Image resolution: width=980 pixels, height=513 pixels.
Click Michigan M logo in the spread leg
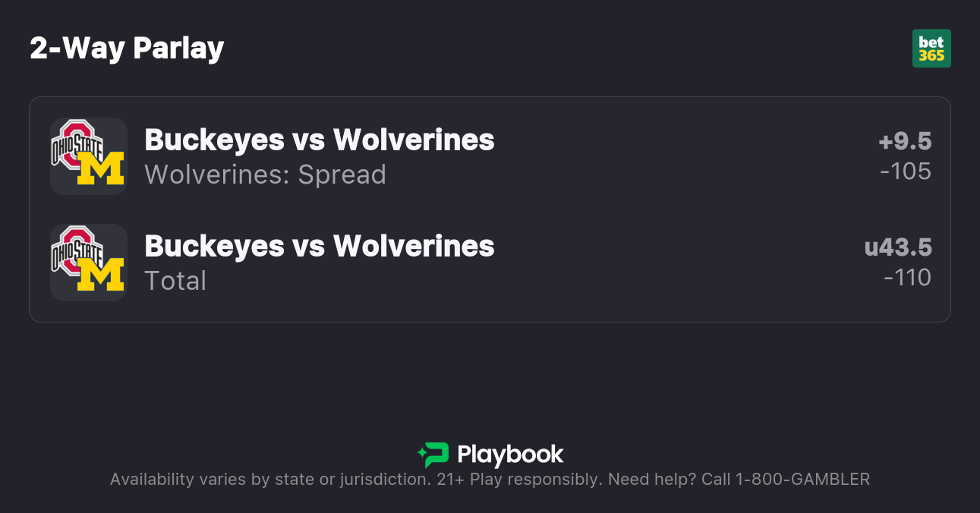tap(101, 168)
